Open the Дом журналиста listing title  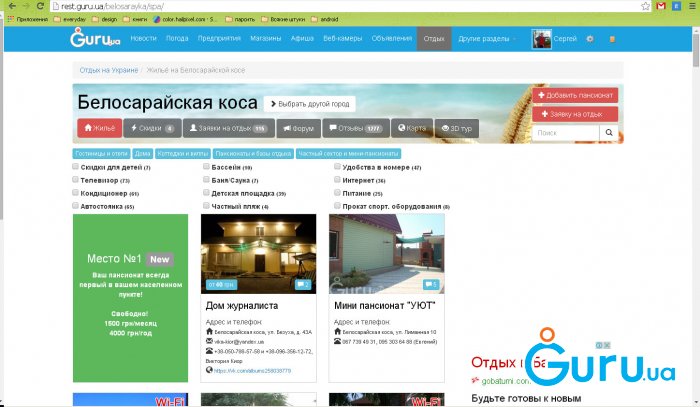(x=241, y=306)
